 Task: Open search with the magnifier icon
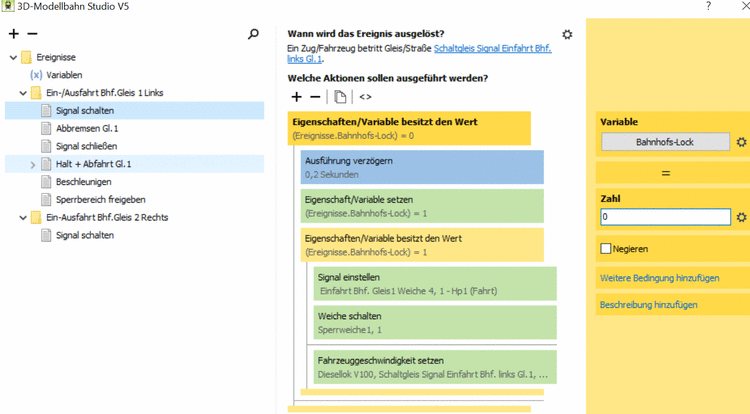tap(254, 34)
